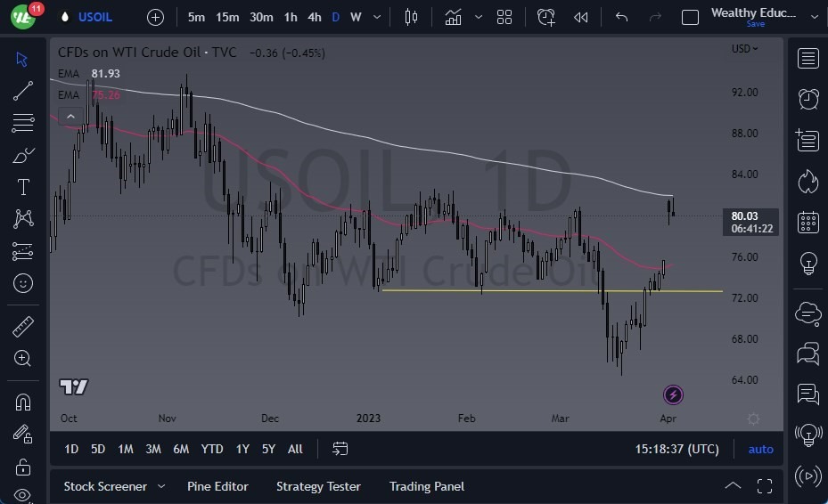Expand the Stock Screener dropdown
This screenshot has width=828, height=504.
pos(161,486)
